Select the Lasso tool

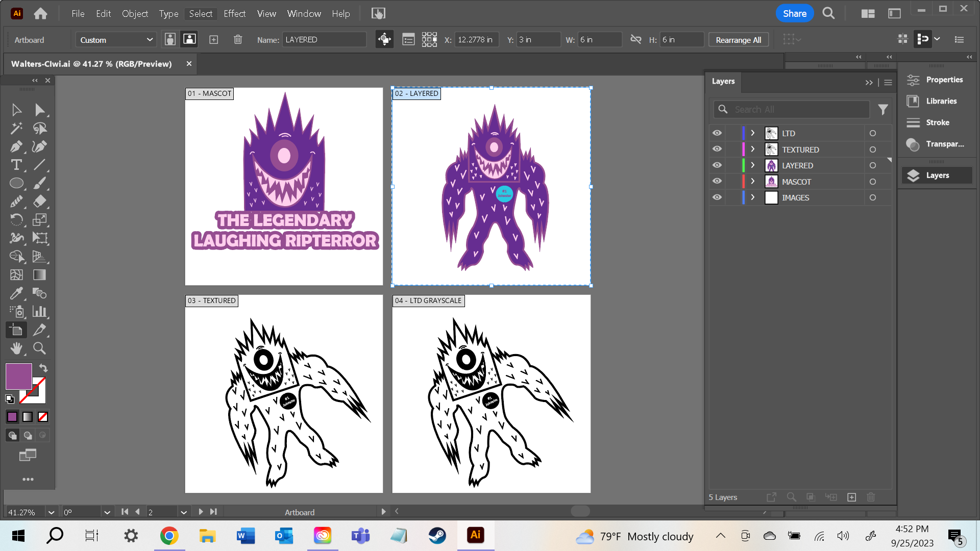click(40, 128)
